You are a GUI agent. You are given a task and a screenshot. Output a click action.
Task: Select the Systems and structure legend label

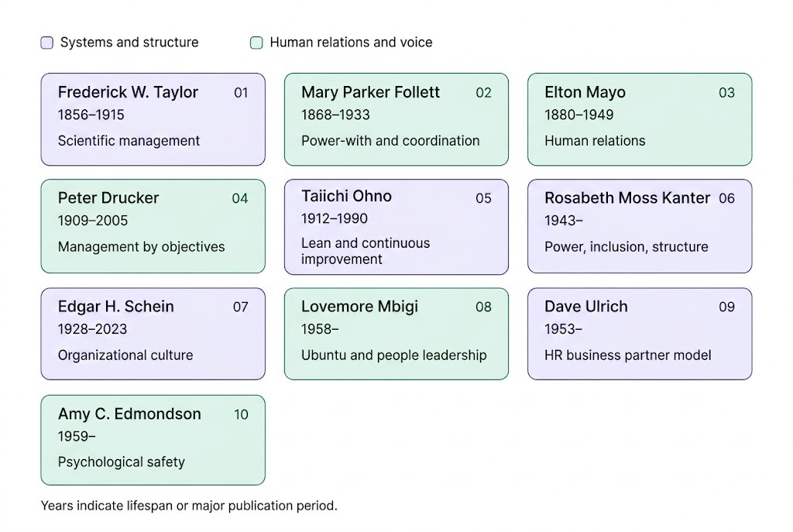[x=129, y=43]
